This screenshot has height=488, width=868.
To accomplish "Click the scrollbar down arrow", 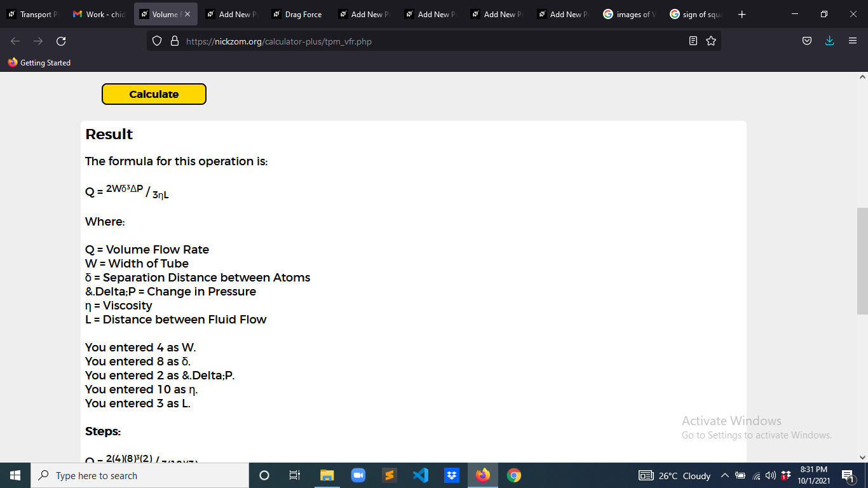I will [862, 457].
